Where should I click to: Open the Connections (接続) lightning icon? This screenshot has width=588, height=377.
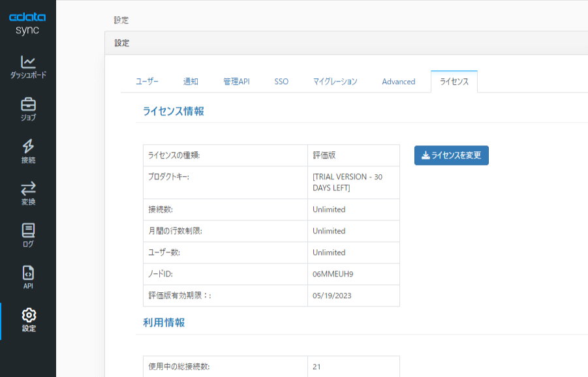pos(28,146)
